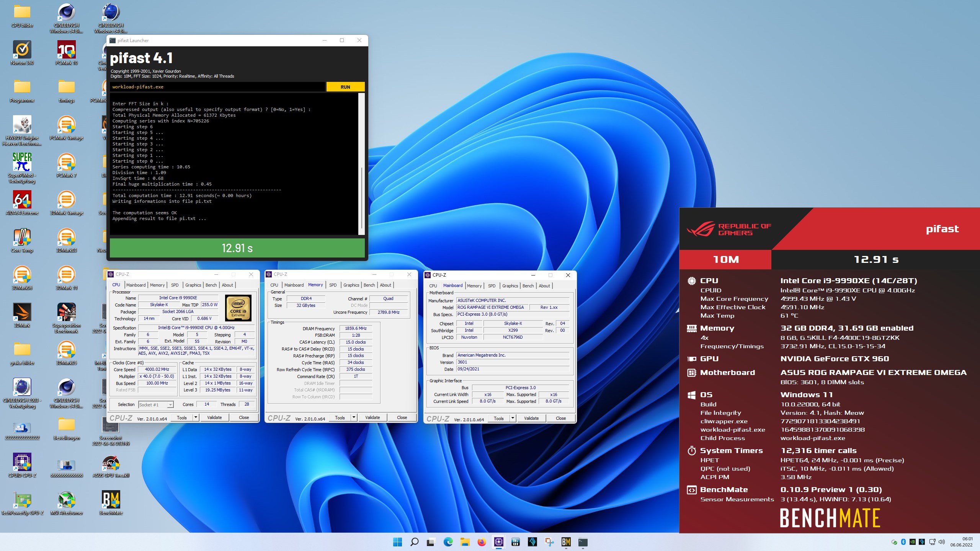Viewport: 980px width, 551px height.
Task: Open About tab in right CPU-Z window
Action: coord(544,286)
